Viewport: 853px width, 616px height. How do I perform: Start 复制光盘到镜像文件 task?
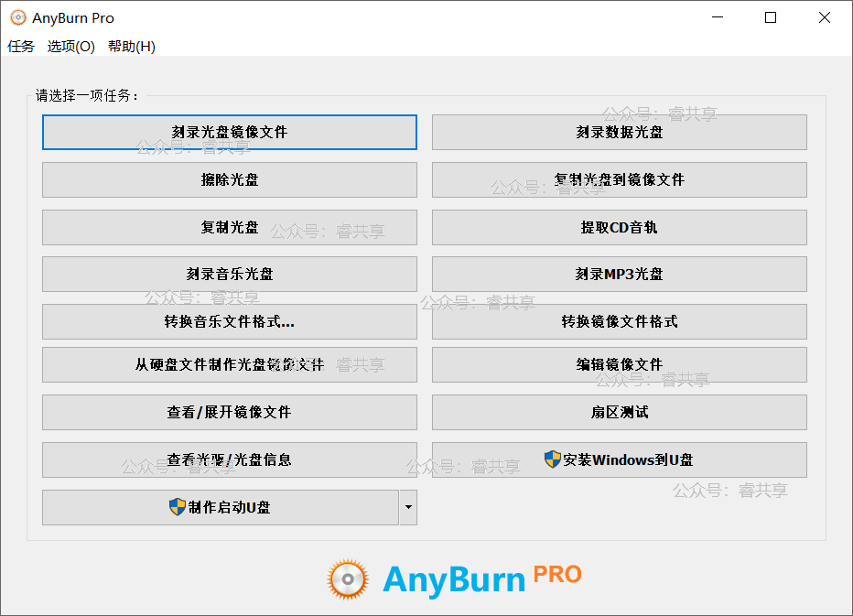tap(620, 179)
